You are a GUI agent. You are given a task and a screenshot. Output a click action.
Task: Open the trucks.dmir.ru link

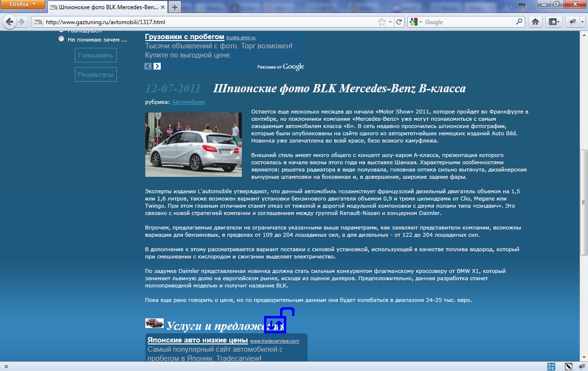[241, 37]
